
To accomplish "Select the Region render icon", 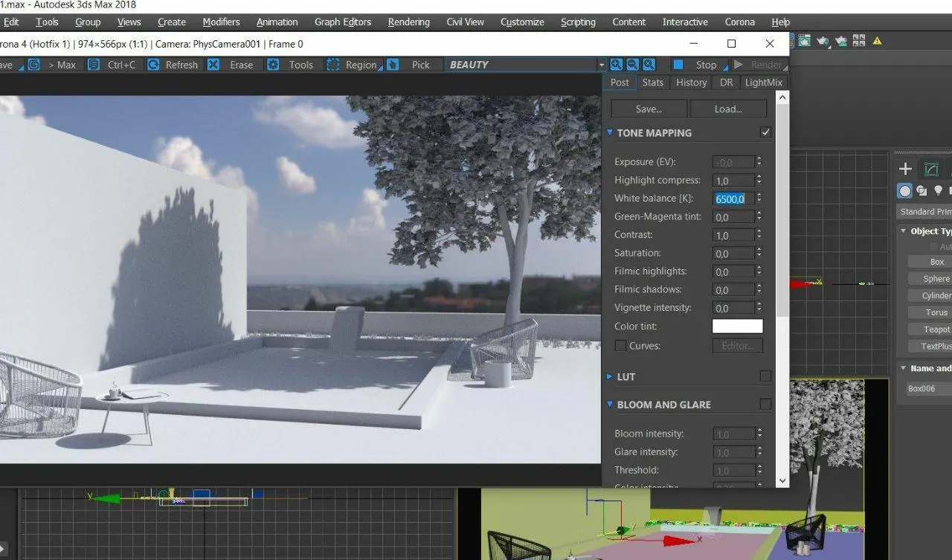I will click(332, 65).
